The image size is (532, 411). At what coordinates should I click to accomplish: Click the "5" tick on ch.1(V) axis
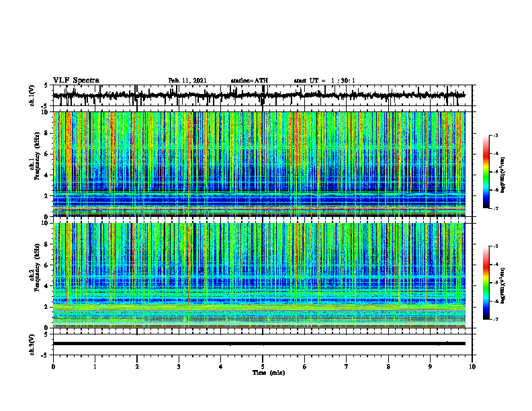(x=46, y=86)
